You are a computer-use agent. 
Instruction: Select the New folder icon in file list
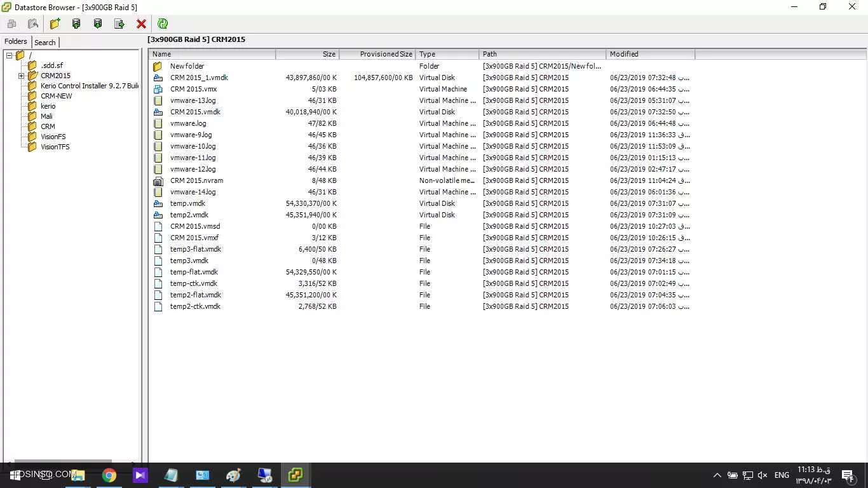[158, 66]
